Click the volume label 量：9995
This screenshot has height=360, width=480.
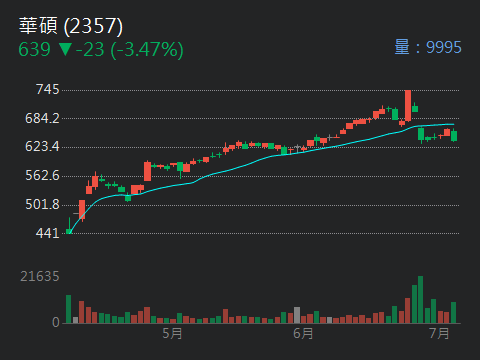(x=428, y=47)
